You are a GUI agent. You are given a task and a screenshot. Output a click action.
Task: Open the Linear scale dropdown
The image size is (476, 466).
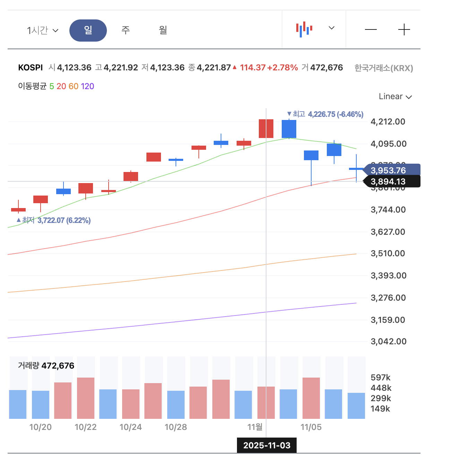coord(395,97)
